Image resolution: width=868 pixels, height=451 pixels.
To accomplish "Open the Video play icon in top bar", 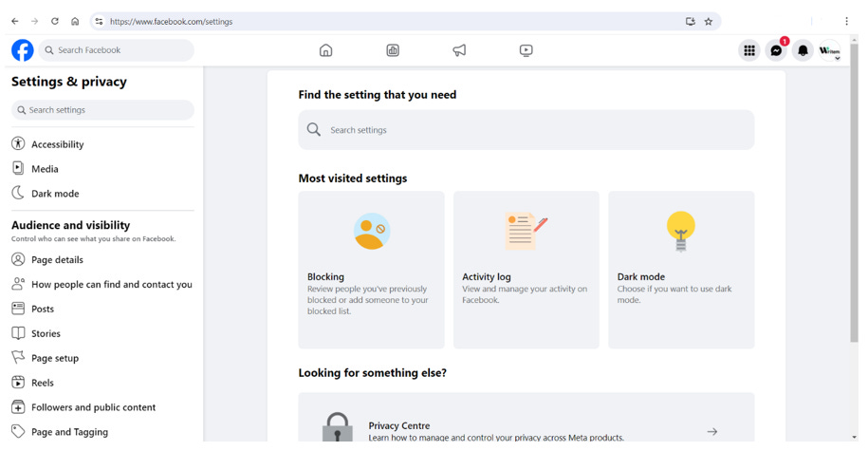I will (x=526, y=50).
